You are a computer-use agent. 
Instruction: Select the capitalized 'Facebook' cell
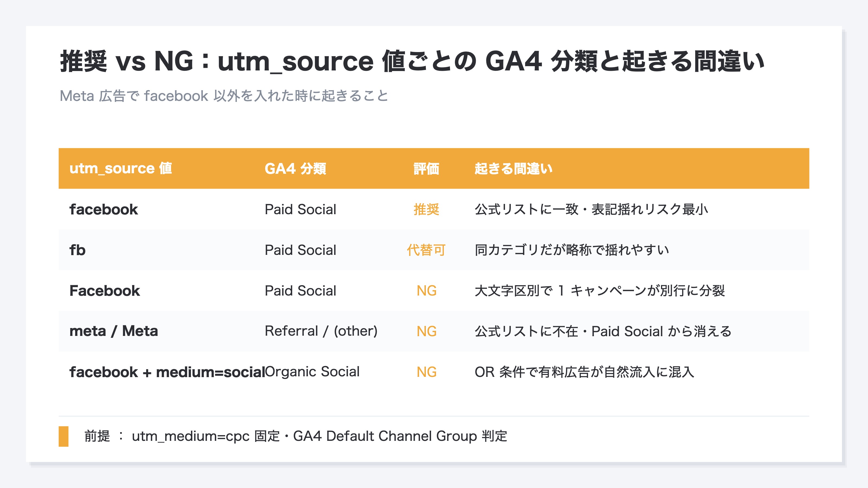click(x=104, y=291)
